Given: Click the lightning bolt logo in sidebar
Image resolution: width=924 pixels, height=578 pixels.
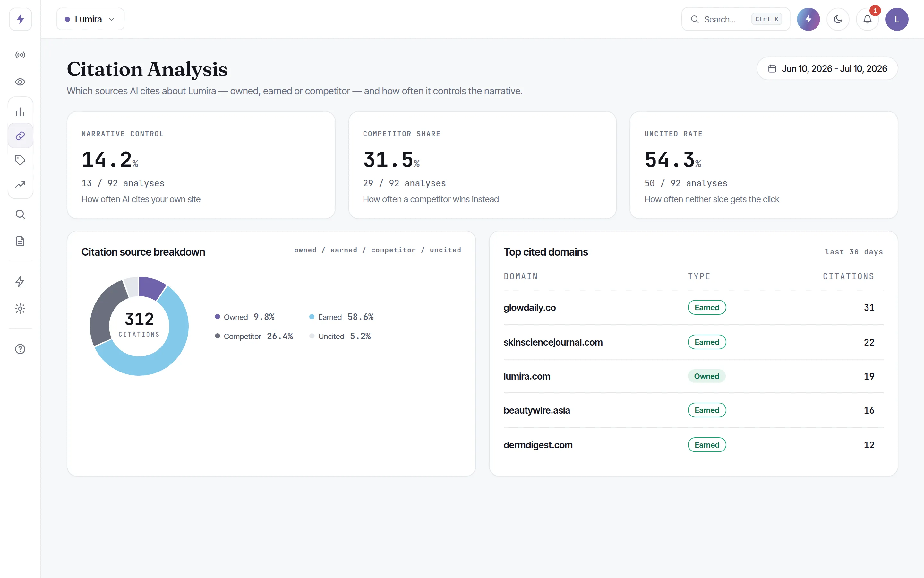Looking at the screenshot, I should [x=20, y=19].
